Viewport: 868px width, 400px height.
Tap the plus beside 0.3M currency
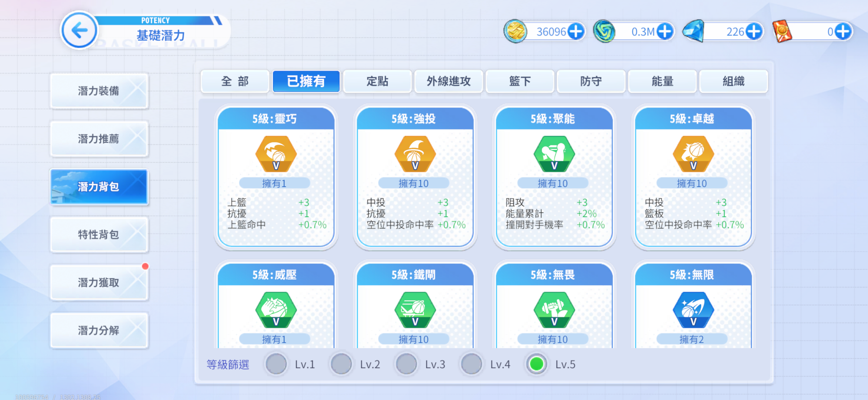(x=665, y=32)
